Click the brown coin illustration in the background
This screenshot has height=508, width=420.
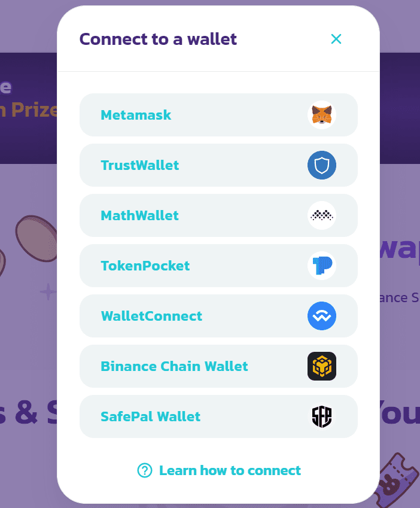coord(36,238)
